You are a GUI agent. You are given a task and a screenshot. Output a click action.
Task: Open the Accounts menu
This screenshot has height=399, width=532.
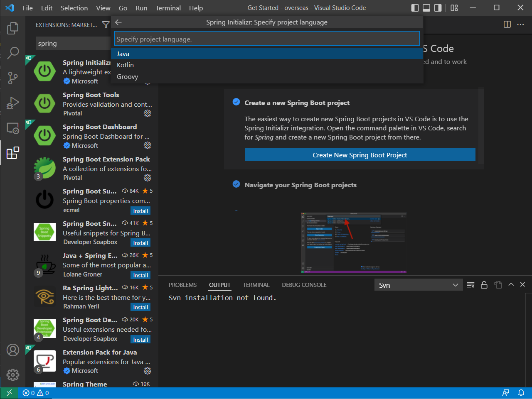click(13, 350)
